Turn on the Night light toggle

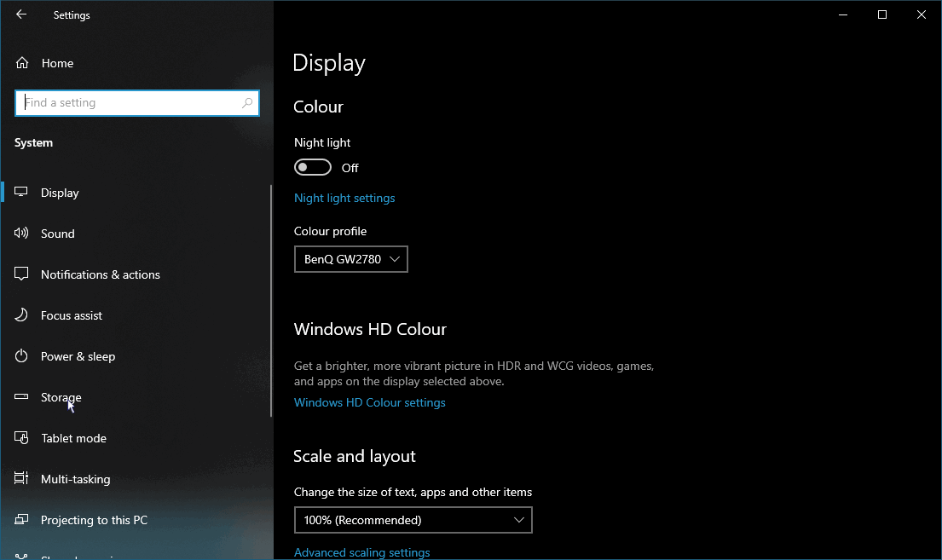(313, 168)
